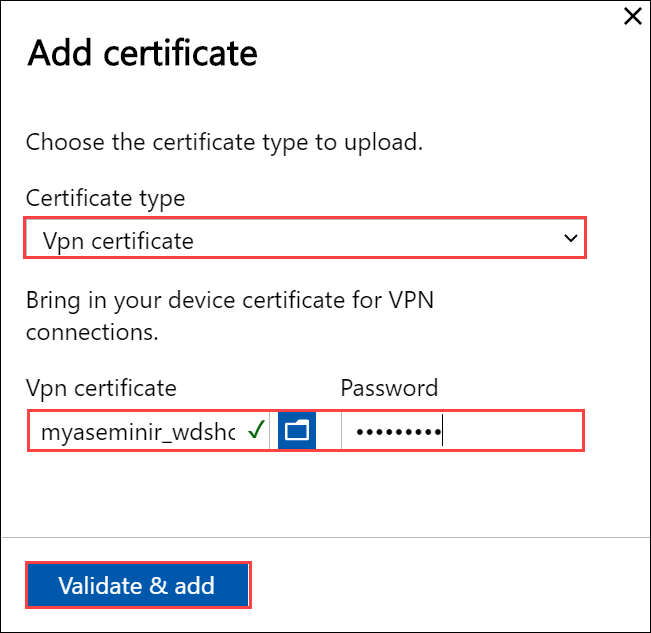Viewport: 651px width, 633px height.
Task: Click the divider line above the footer
Action: click(x=325, y=537)
